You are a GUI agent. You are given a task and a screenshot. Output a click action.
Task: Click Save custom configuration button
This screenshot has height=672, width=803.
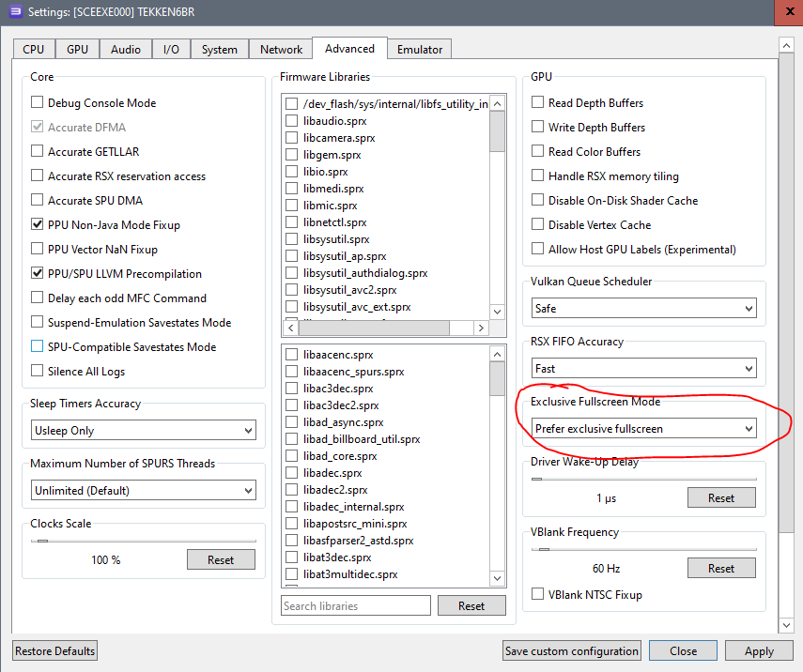coord(572,651)
